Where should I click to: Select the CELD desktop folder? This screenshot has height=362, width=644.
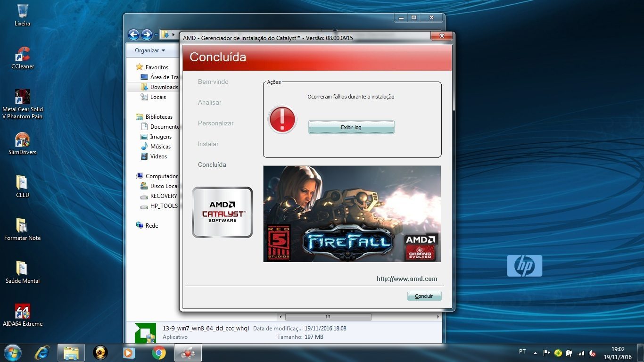point(22,186)
